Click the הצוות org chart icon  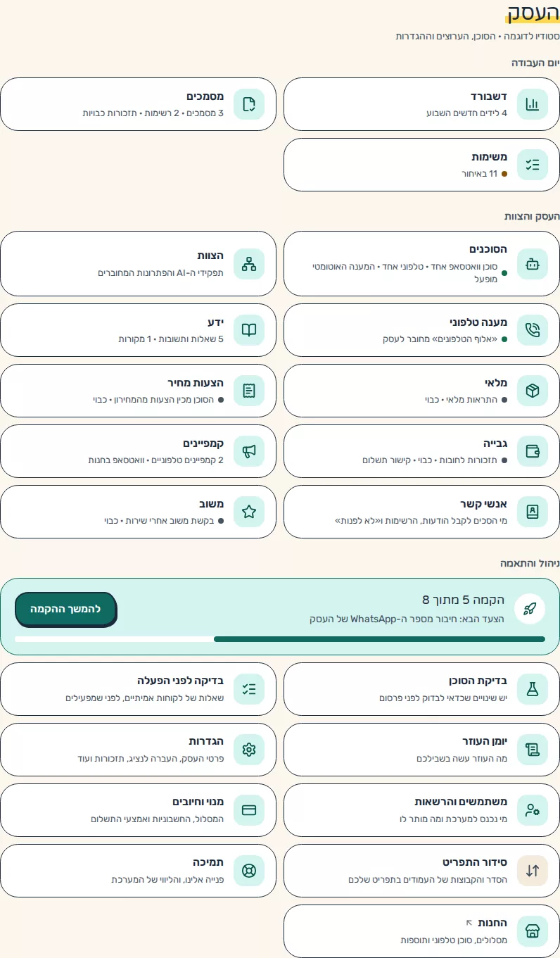(249, 264)
